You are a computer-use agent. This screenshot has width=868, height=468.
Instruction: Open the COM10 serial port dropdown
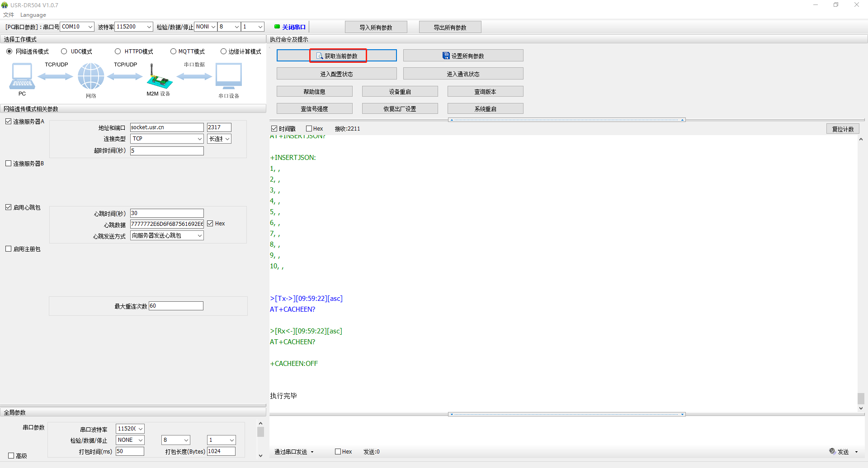coord(90,27)
